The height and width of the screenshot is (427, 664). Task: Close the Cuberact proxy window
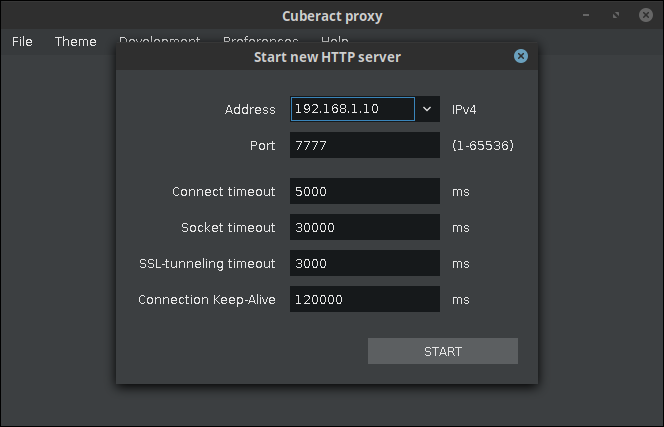pos(645,15)
